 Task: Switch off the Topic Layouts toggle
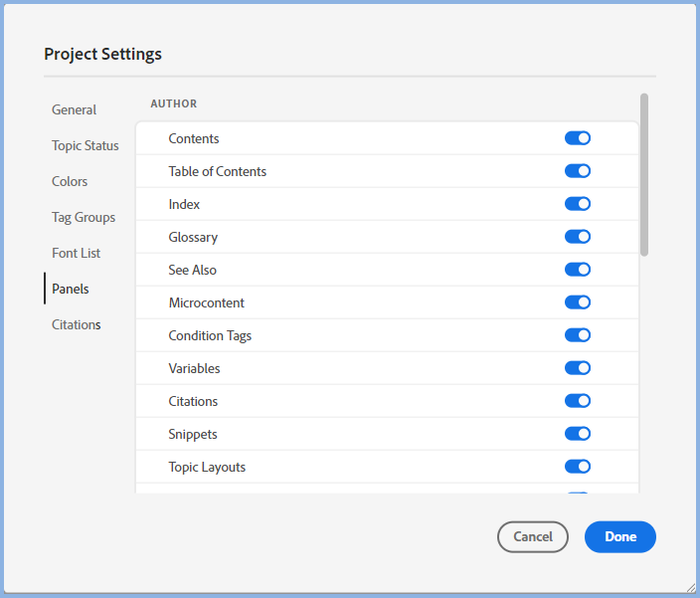[577, 467]
